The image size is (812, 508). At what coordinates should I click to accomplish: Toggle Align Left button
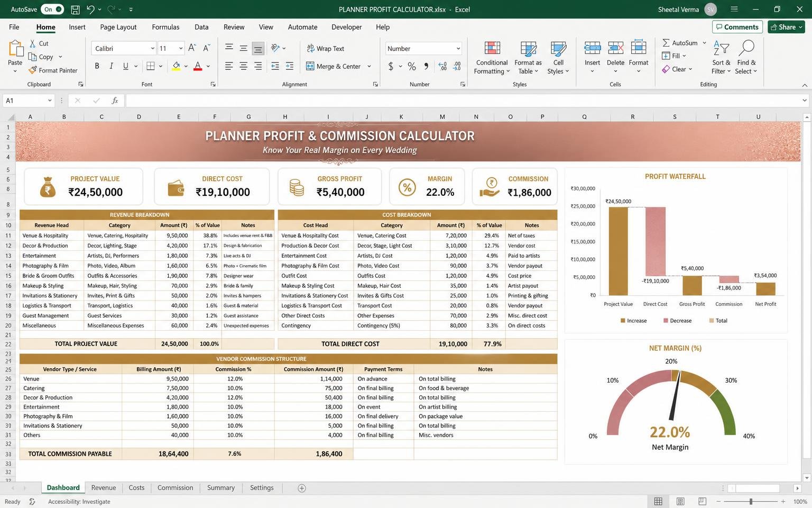coord(229,66)
